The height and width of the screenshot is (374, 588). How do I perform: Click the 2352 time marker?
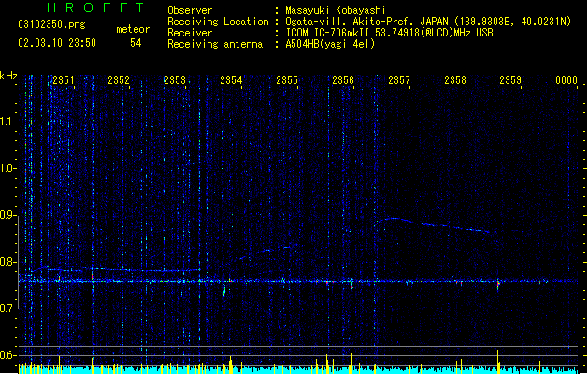point(119,80)
